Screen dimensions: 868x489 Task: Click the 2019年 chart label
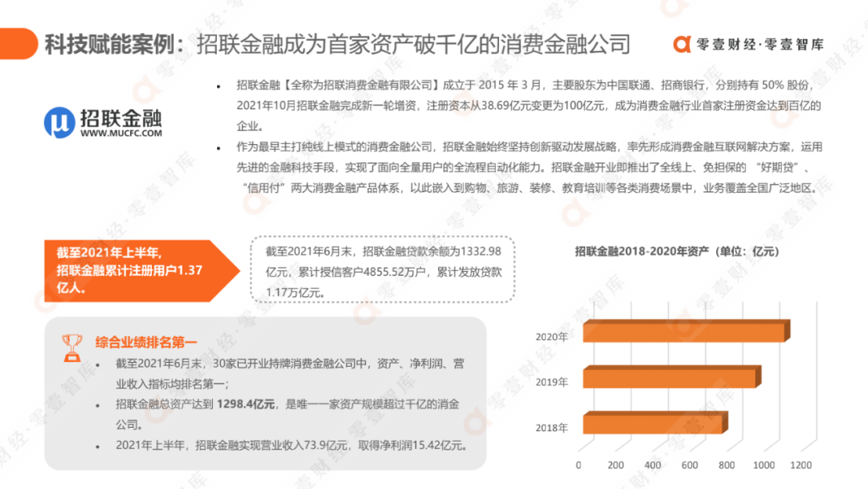tap(551, 382)
